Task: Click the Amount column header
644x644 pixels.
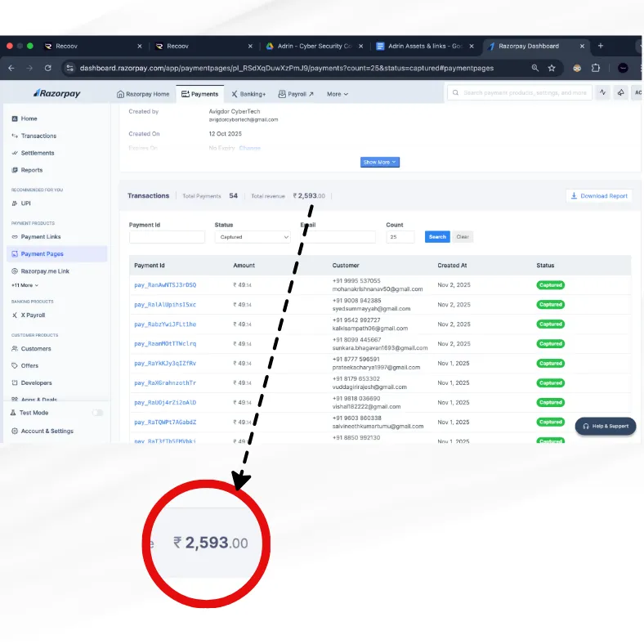Action: tap(244, 266)
